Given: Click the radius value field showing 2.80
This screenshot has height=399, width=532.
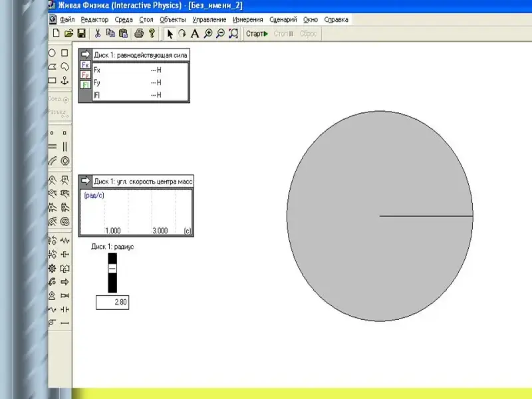Looking at the screenshot, I should pos(112,303).
